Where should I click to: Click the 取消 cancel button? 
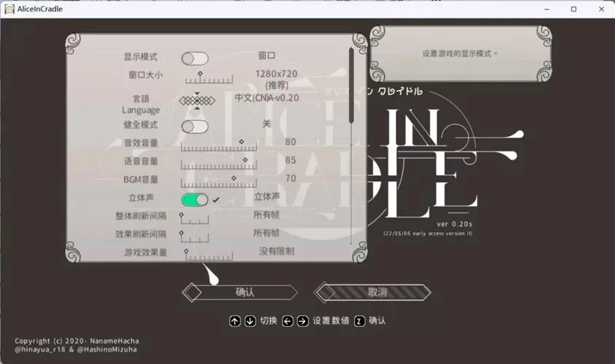372,293
